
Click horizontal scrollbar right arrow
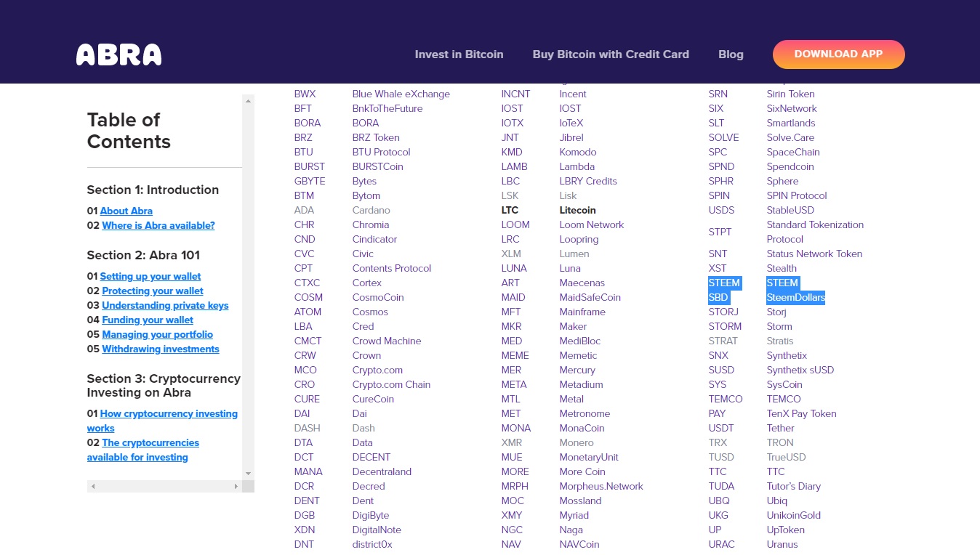[236, 486]
